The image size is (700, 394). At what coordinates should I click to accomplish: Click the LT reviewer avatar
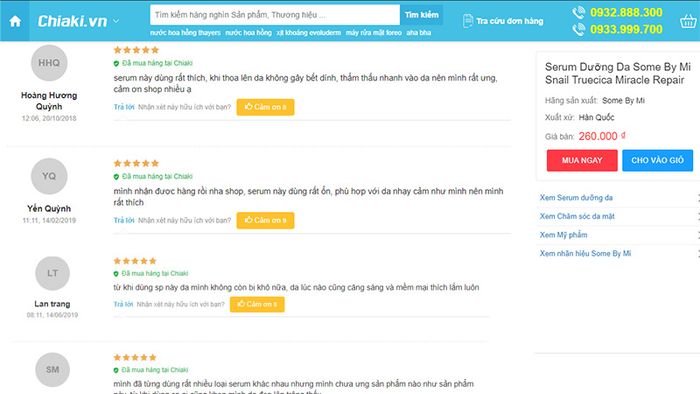tap(52, 273)
